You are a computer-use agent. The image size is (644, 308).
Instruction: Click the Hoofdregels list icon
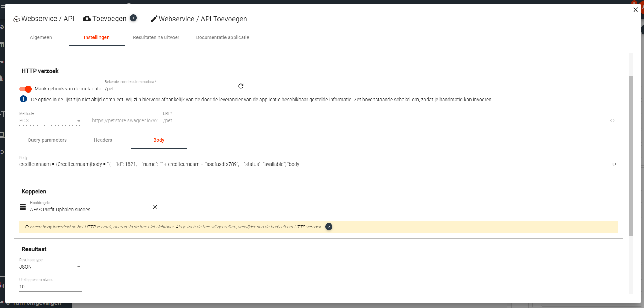click(x=23, y=207)
